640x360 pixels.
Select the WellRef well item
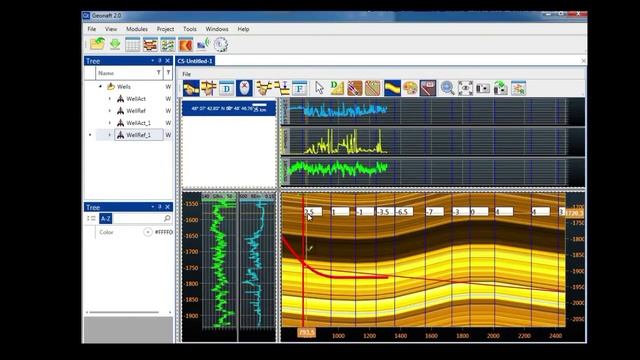[x=136, y=111]
